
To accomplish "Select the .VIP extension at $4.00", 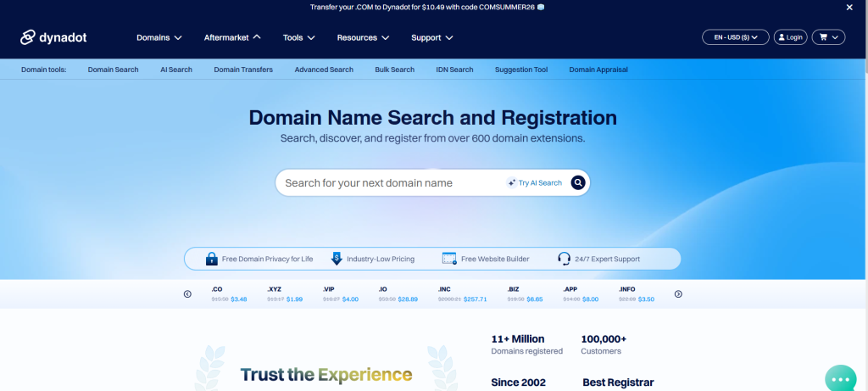I will pos(341,294).
